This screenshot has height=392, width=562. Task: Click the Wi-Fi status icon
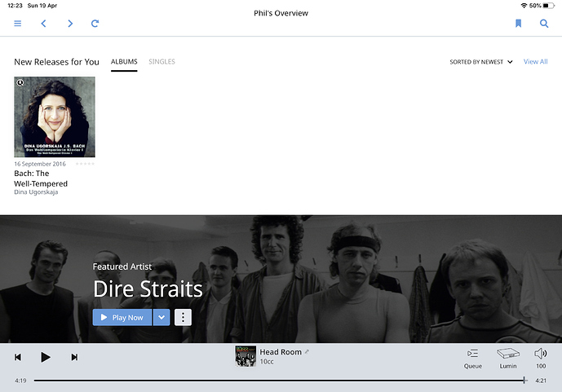(x=524, y=6)
